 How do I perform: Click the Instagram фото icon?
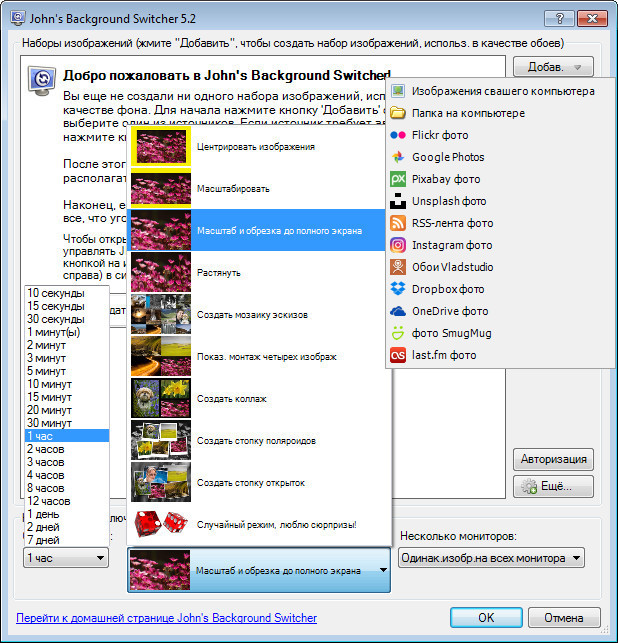coord(398,245)
